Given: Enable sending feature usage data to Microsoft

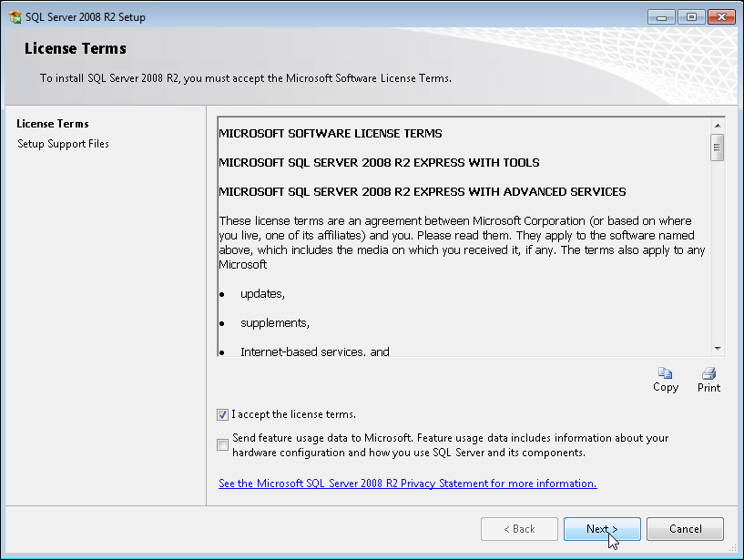Looking at the screenshot, I should click(222, 444).
